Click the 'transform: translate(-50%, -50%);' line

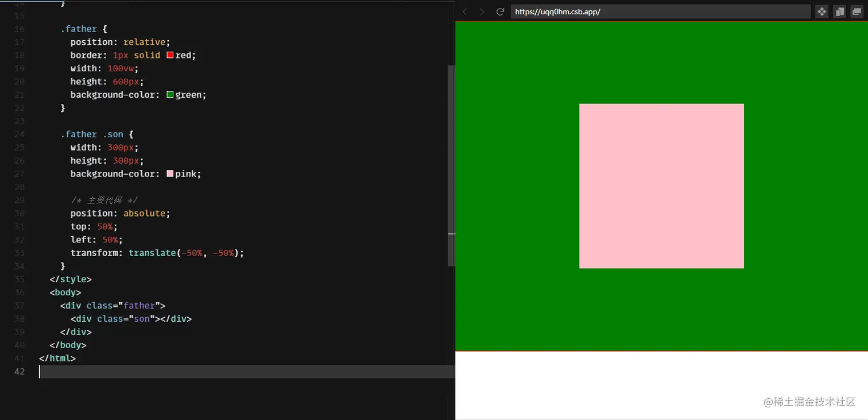[x=157, y=253]
